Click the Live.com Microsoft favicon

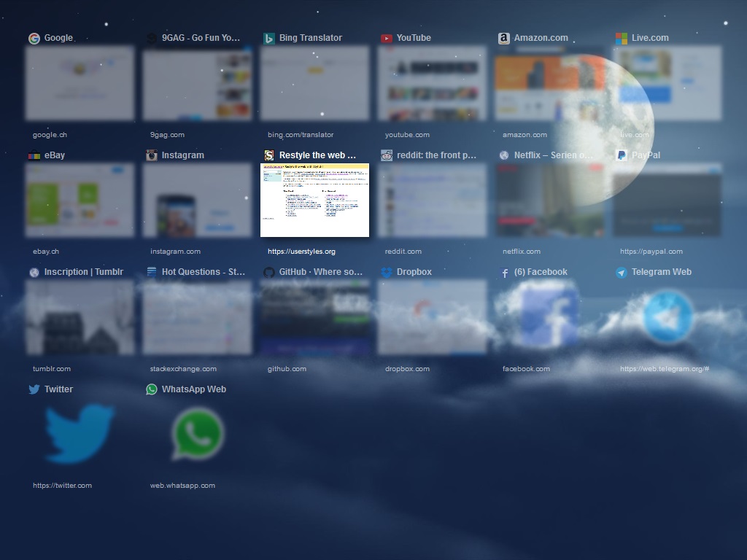622,38
